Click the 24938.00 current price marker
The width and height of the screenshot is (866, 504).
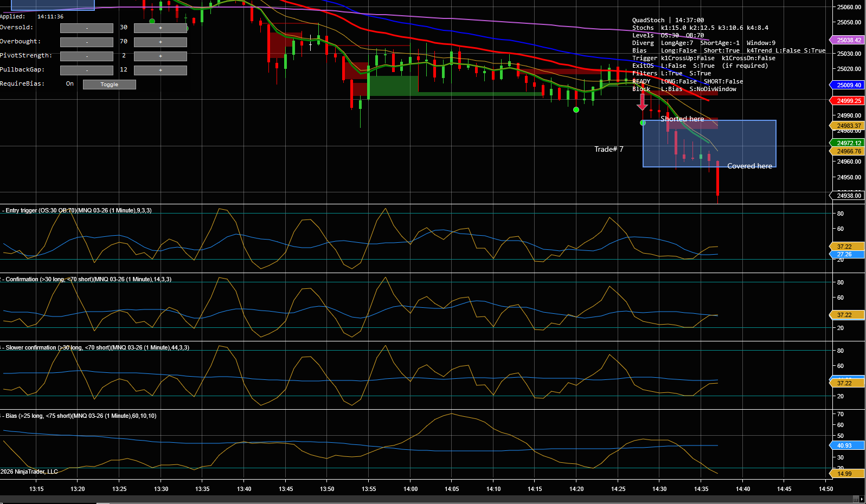848,196
